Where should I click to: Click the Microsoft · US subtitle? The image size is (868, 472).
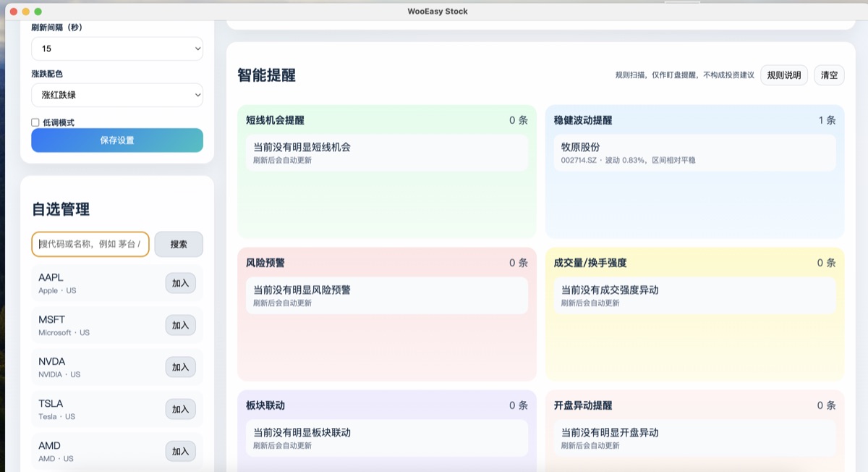click(x=64, y=333)
